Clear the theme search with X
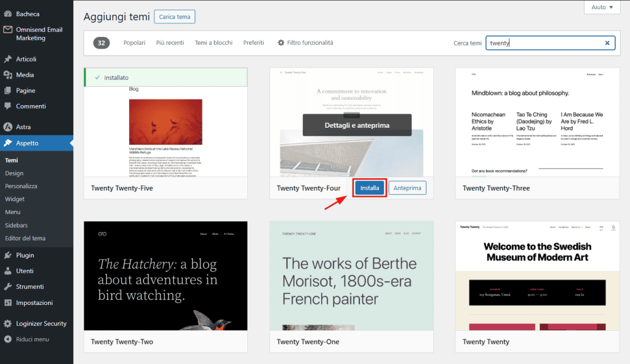 [607, 43]
